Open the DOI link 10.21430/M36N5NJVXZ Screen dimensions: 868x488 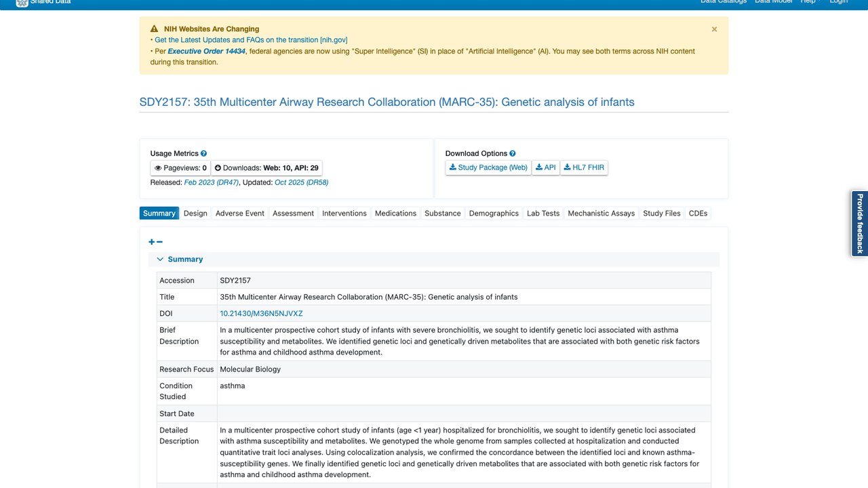(x=261, y=313)
